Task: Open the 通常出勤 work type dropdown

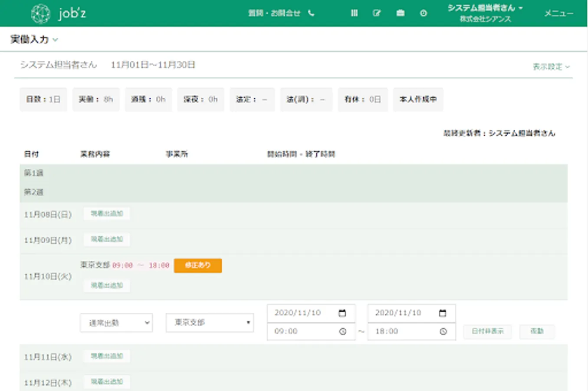Action: pyautogui.click(x=116, y=323)
